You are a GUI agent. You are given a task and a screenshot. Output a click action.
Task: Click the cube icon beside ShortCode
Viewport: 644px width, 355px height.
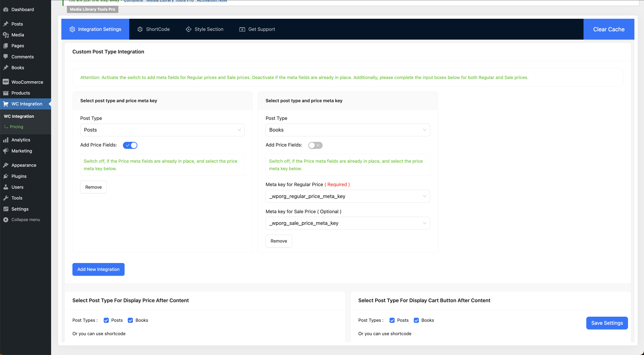click(x=140, y=29)
